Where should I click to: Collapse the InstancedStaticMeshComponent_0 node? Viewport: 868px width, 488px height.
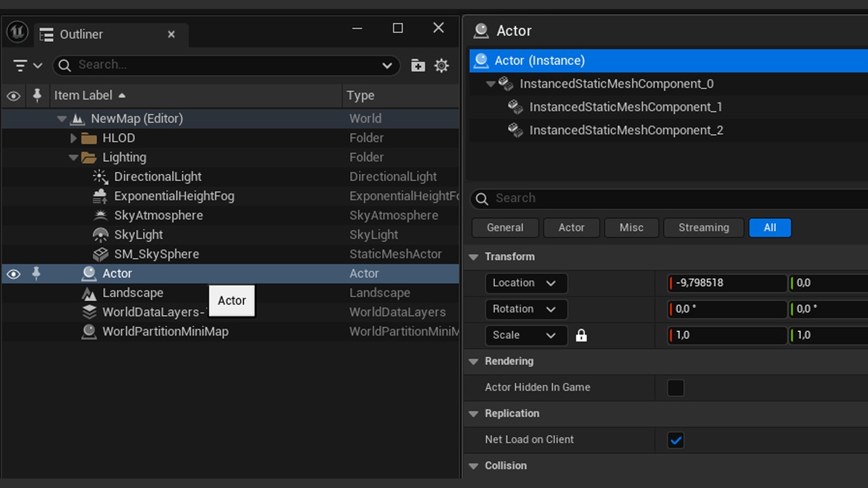click(491, 84)
